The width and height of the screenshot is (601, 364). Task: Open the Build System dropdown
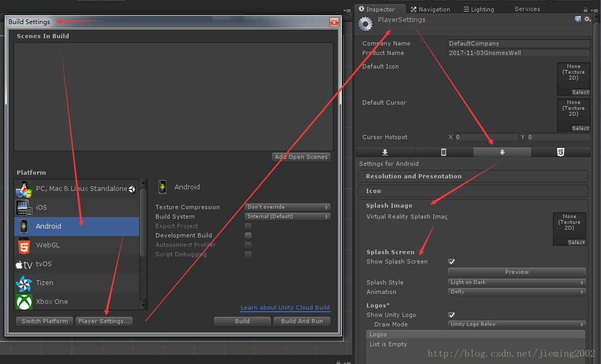click(x=287, y=217)
